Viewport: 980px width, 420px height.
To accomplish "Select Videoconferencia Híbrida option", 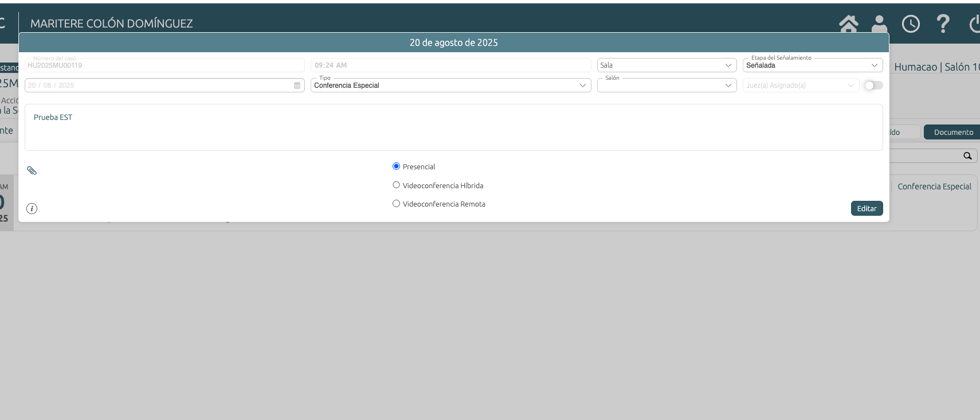I will 396,185.
